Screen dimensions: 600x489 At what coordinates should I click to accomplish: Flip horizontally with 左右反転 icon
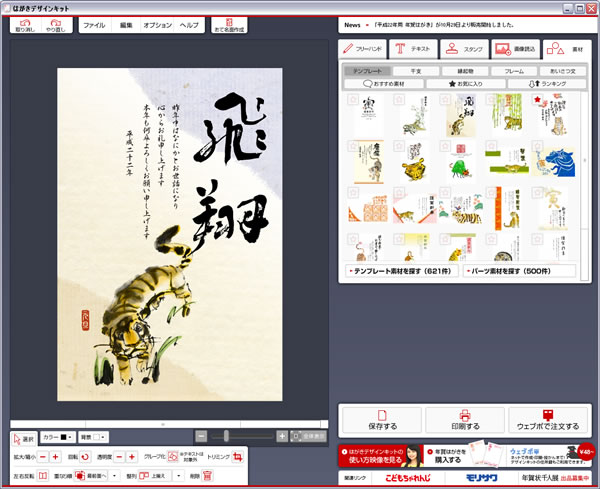(43, 476)
